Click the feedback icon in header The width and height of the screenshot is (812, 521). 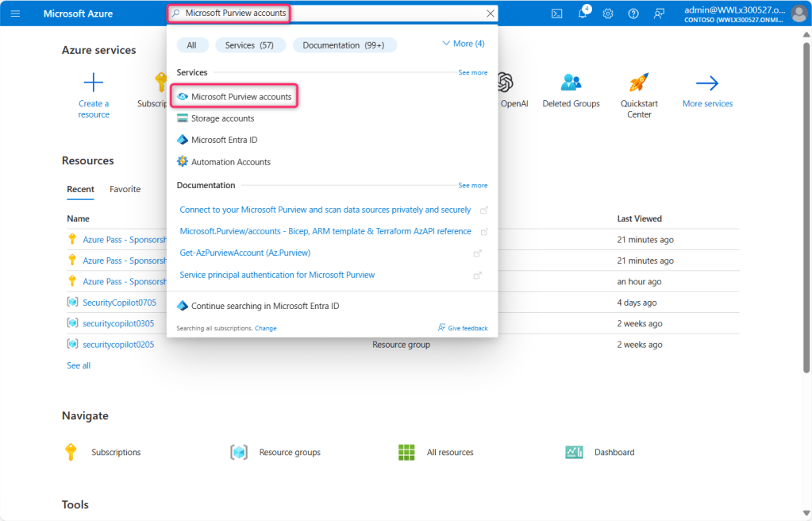(659, 14)
